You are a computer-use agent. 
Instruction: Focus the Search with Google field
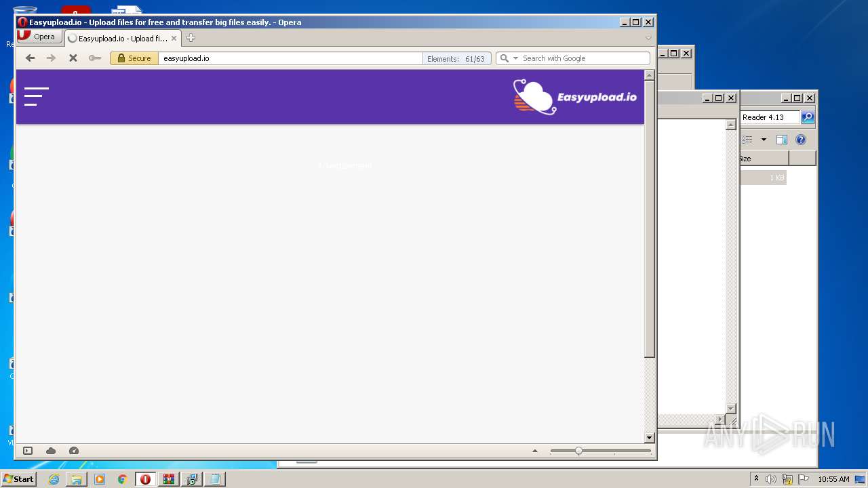pos(585,58)
